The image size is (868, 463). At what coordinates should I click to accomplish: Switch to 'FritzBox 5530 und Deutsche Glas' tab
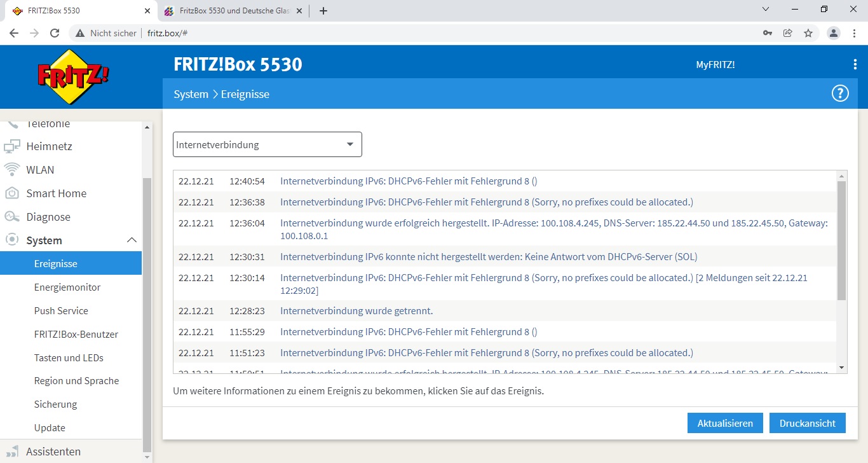[233, 11]
